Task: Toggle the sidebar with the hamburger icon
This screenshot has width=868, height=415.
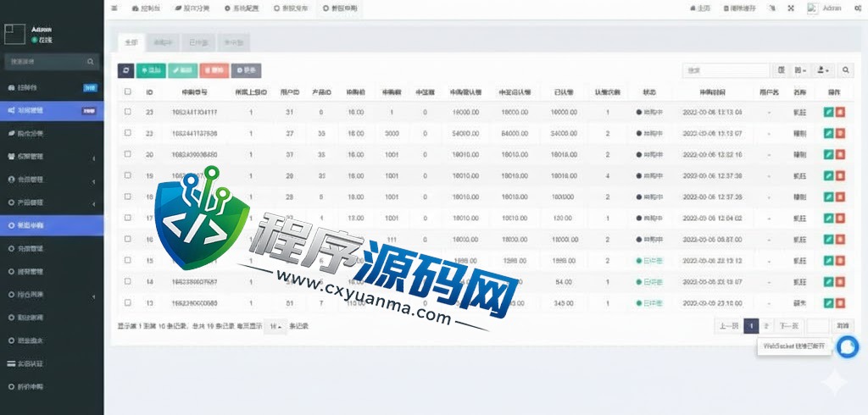Action: (114, 8)
